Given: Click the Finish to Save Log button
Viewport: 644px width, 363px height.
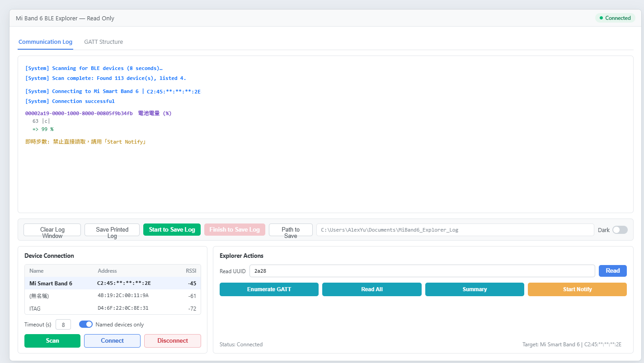Looking at the screenshot, I should click(x=235, y=230).
